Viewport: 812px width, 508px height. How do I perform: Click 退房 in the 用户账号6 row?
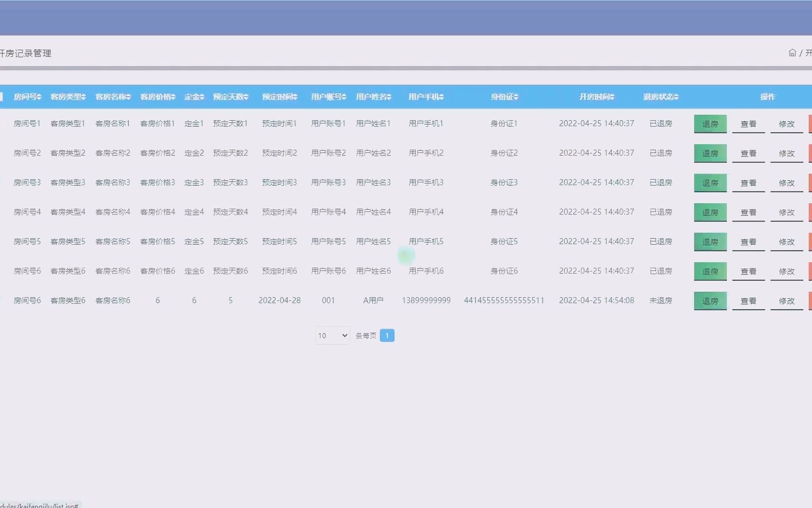click(710, 271)
